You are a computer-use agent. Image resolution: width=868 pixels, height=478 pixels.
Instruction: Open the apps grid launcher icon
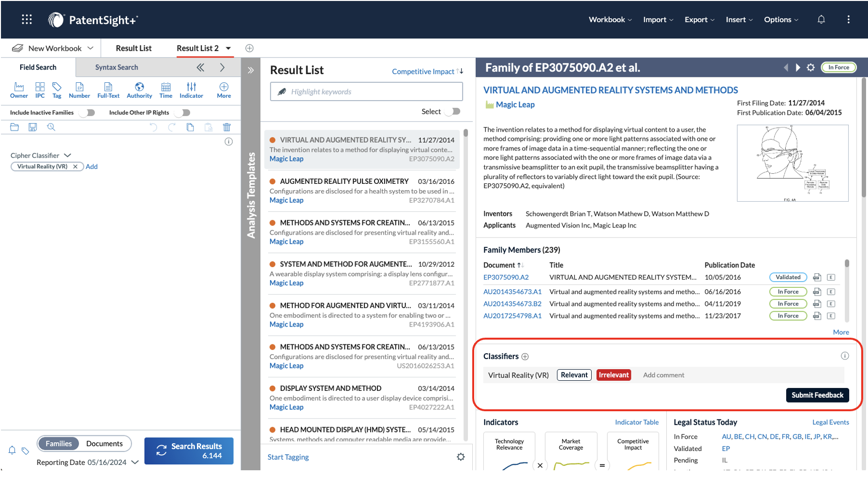coord(27,19)
